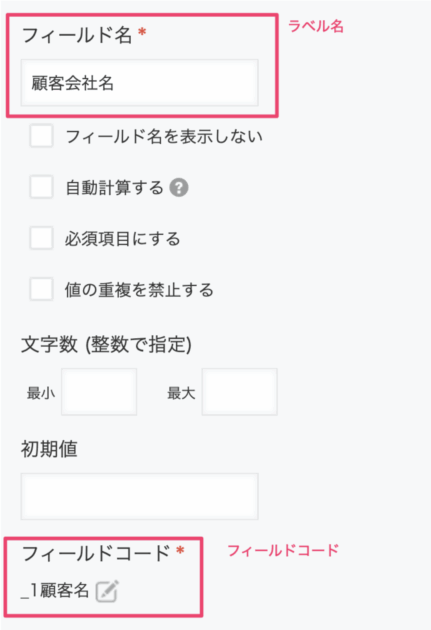This screenshot has height=630, width=431.
Task: Toggle the 値の重複を禁止する checkbox
Action: pos(41,289)
